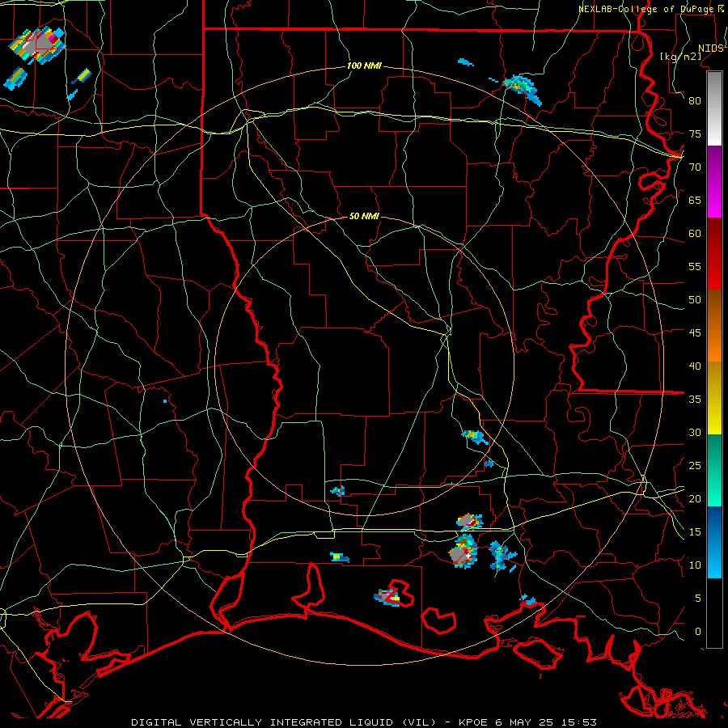Screen dimensions: 728x728
Task: Click the "50 NMI" range ring label
Action: pos(364,216)
